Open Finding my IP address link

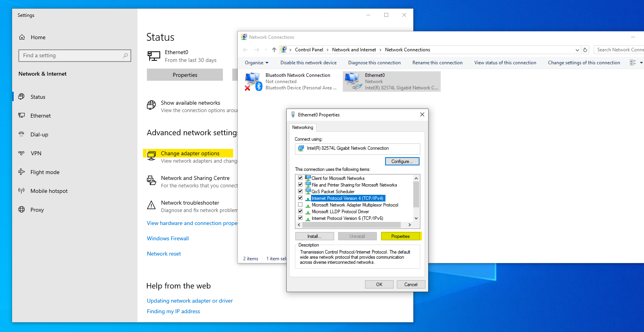pos(173,311)
